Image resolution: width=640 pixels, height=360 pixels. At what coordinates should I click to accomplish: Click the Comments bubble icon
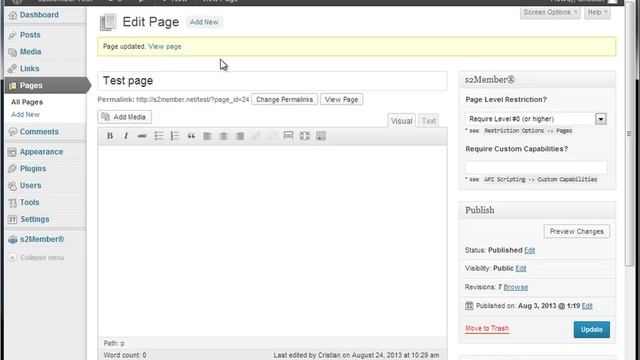pyautogui.click(x=13, y=132)
